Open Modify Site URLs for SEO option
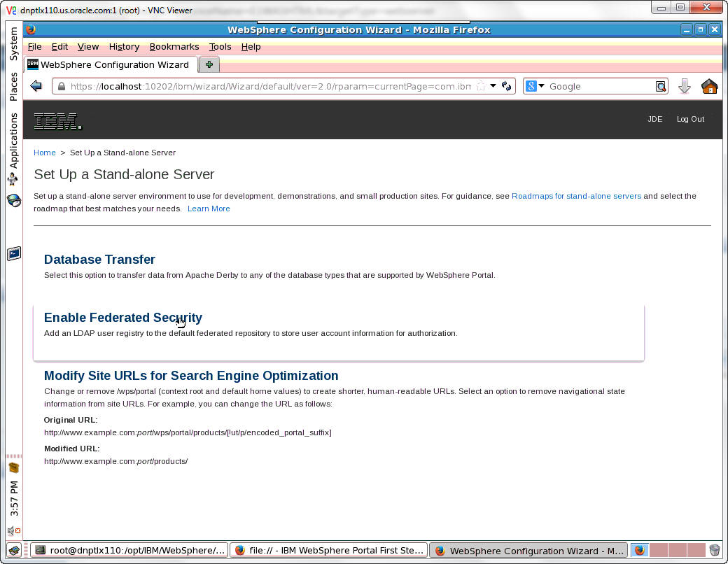 click(191, 376)
